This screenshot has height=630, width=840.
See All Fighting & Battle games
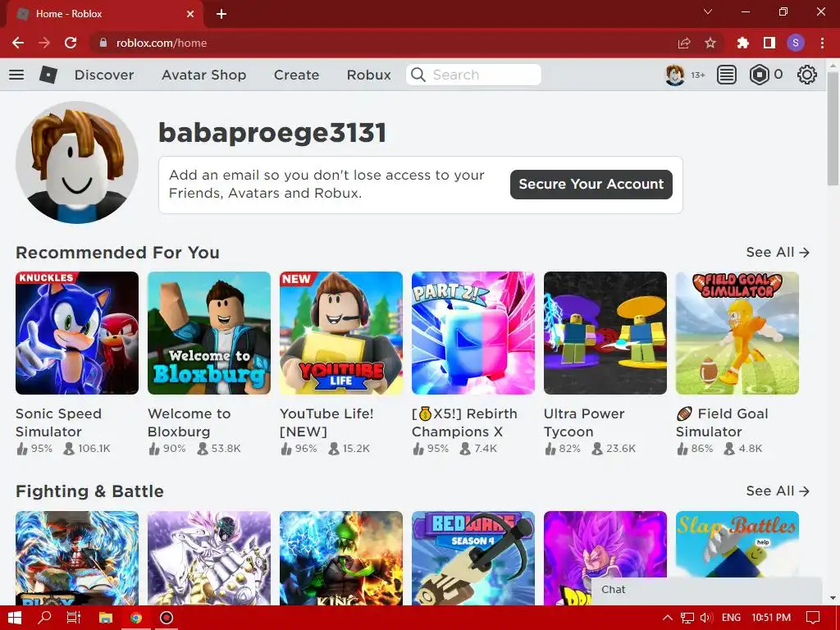pos(778,491)
